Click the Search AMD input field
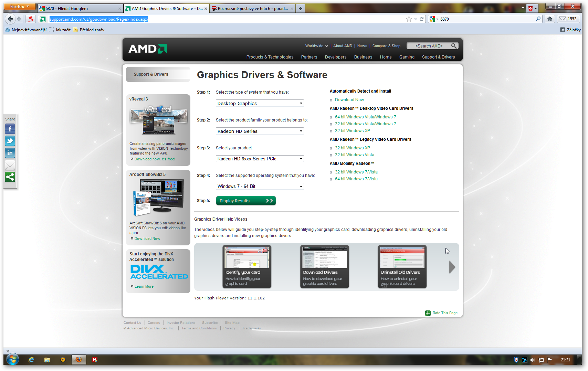The image size is (588, 371). (429, 46)
